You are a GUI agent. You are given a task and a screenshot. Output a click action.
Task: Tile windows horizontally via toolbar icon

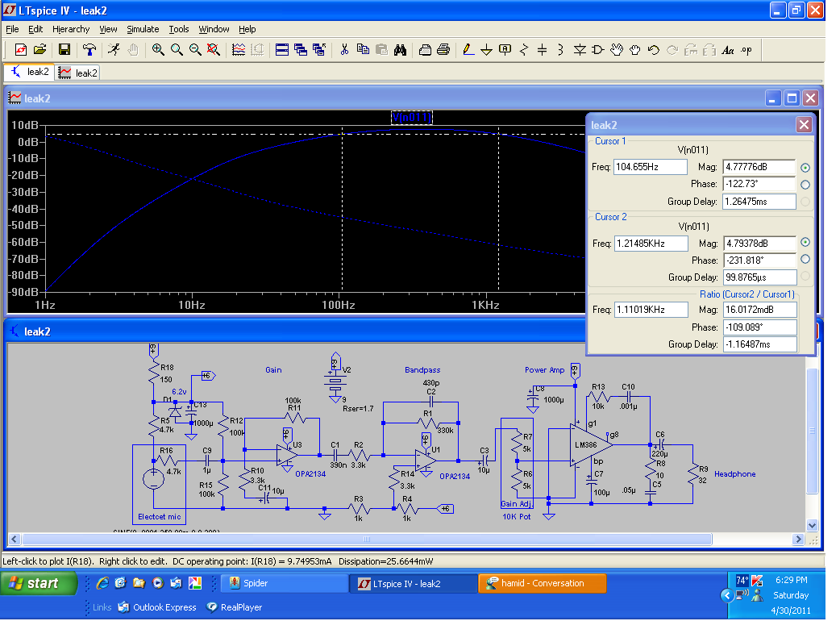[x=282, y=50]
